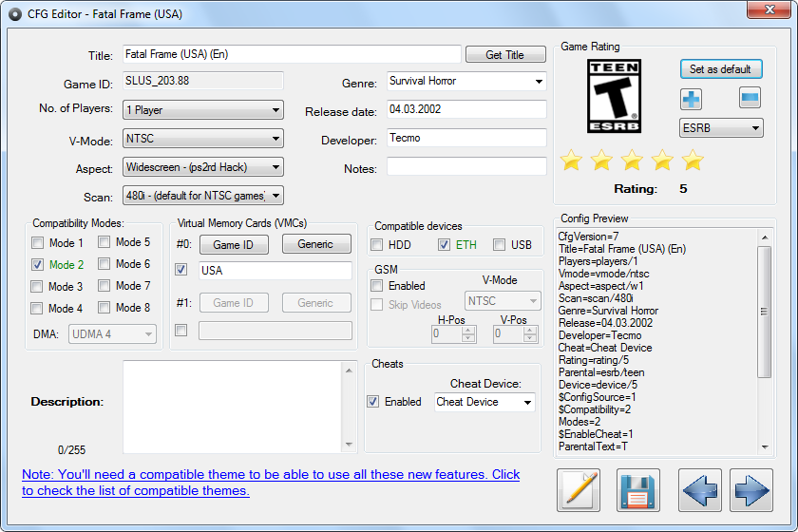The width and height of the screenshot is (798, 532).
Task: Uncheck the ETH compatible device checkbox
Action: tap(445, 245)
